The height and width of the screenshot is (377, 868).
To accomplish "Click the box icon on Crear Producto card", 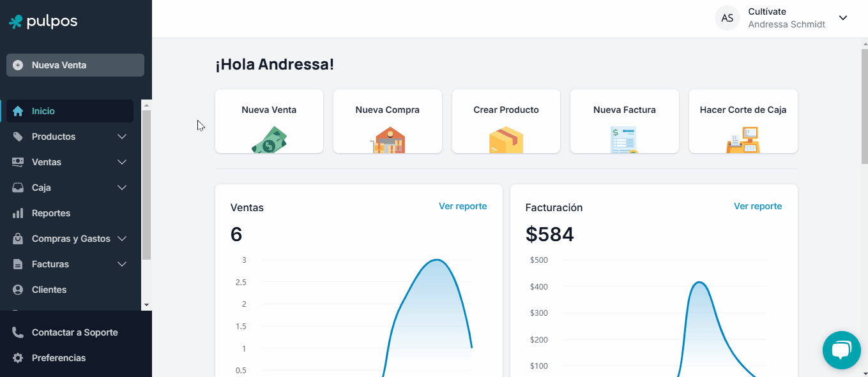I will [x=506, y=140].
